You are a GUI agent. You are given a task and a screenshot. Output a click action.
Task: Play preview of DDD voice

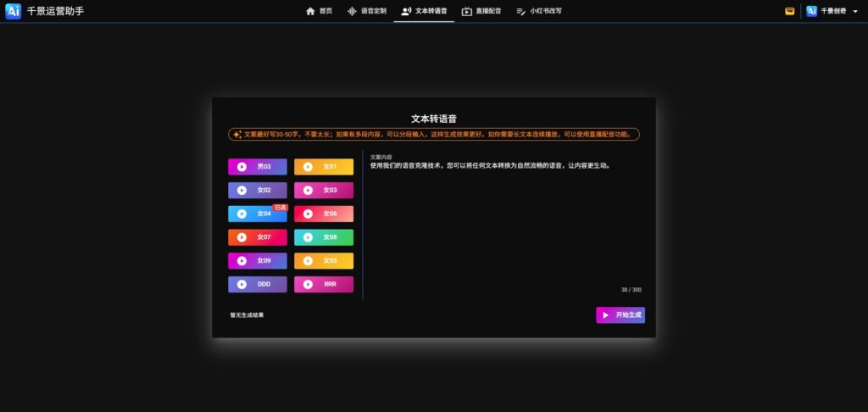(242, 284)
